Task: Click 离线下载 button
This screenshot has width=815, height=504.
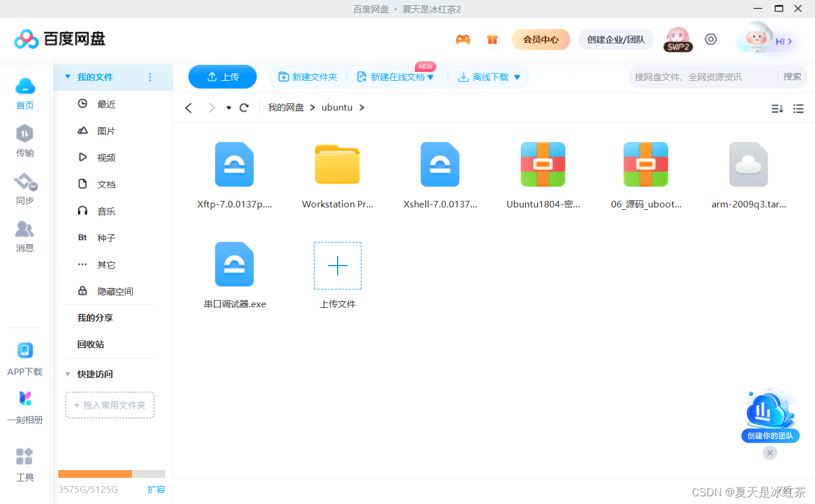Action: tap(483, 77)
